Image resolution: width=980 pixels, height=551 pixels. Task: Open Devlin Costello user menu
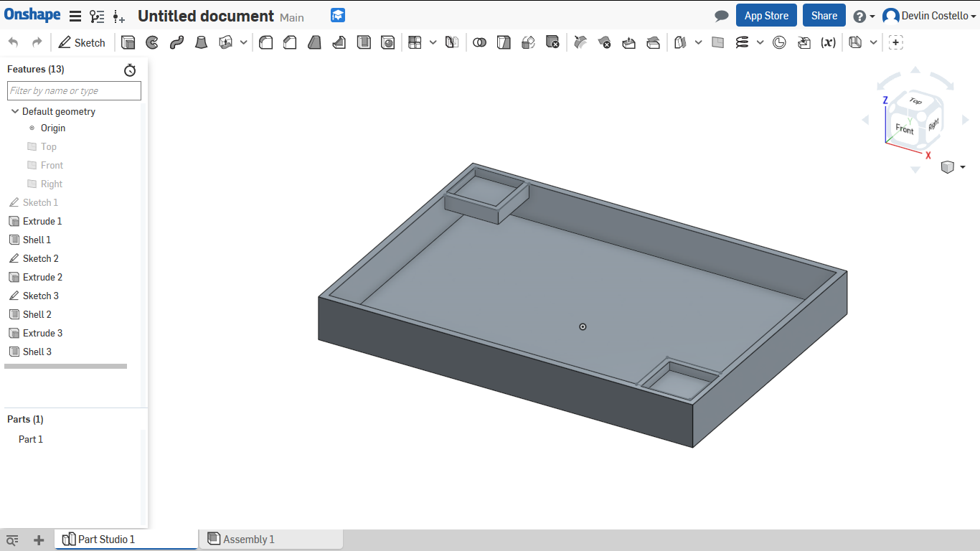[928, 16]
